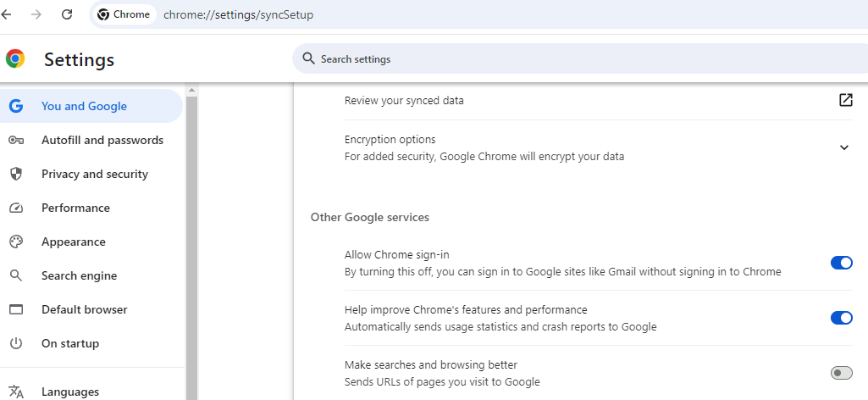Image resolution: width=868 pixels, height=400 pixels.
Task: Enable Make searches and browsing better toggle
Action: (x=841, y=373)
